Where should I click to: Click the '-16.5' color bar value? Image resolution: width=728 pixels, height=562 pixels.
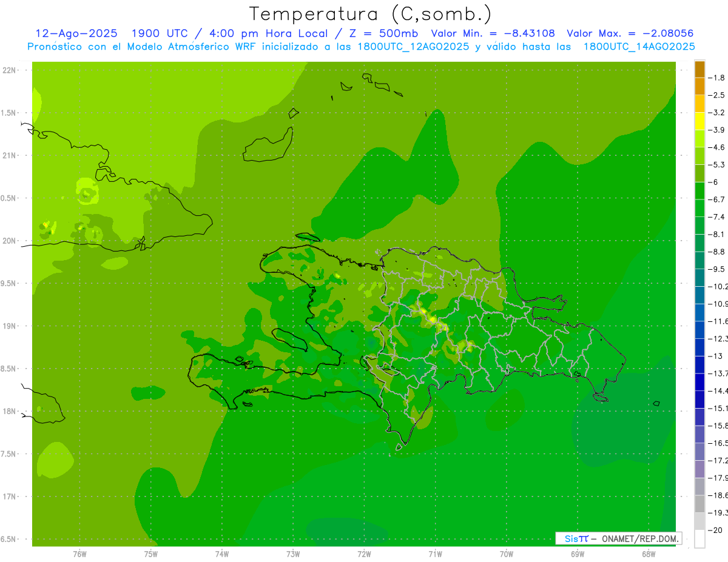coord(718,443)
